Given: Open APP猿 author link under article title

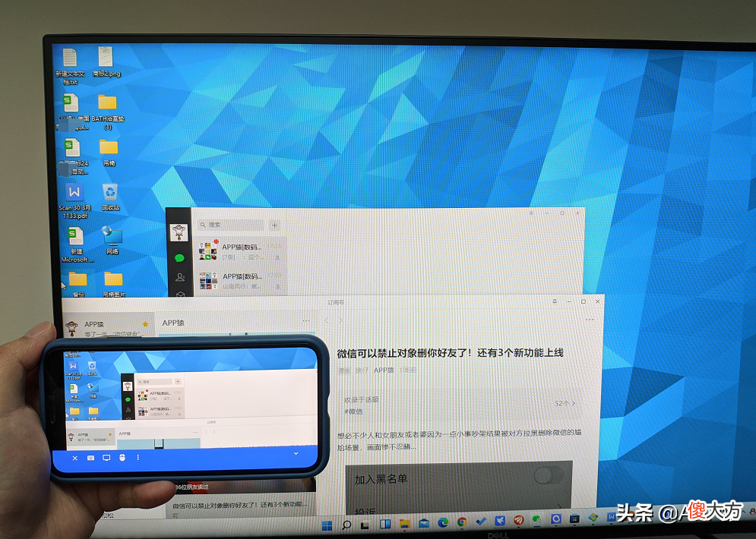Looking at the screenshot, I should pos(384,370).
